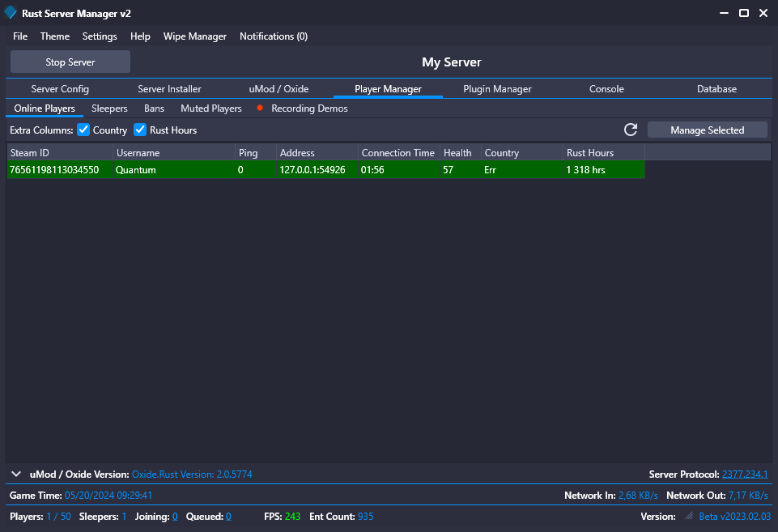The image size is (778, 532).
Task: Open the Muted Players sub-tab
Action: coord(211,109)
